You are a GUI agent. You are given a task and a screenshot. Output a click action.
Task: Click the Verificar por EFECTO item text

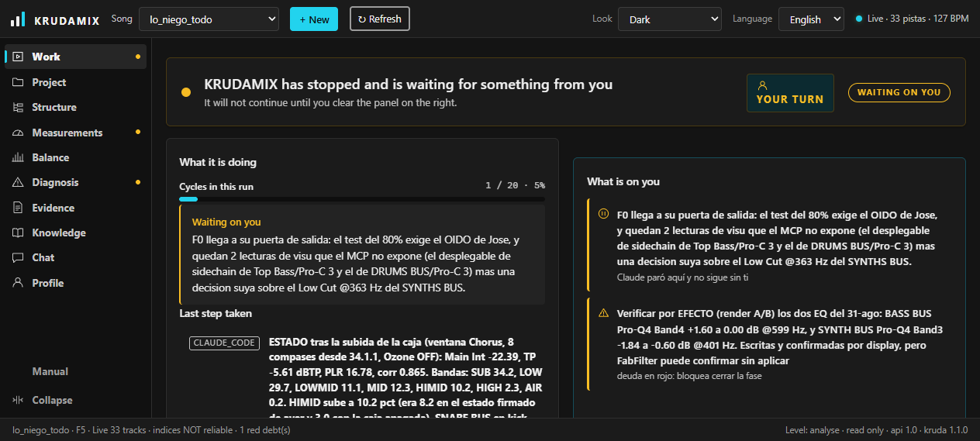point(780,337)
